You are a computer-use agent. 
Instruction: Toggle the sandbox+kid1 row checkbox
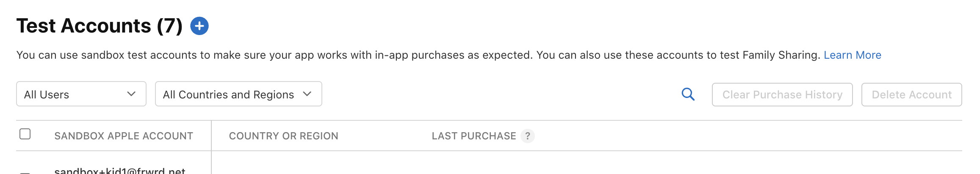pos(25,172)
